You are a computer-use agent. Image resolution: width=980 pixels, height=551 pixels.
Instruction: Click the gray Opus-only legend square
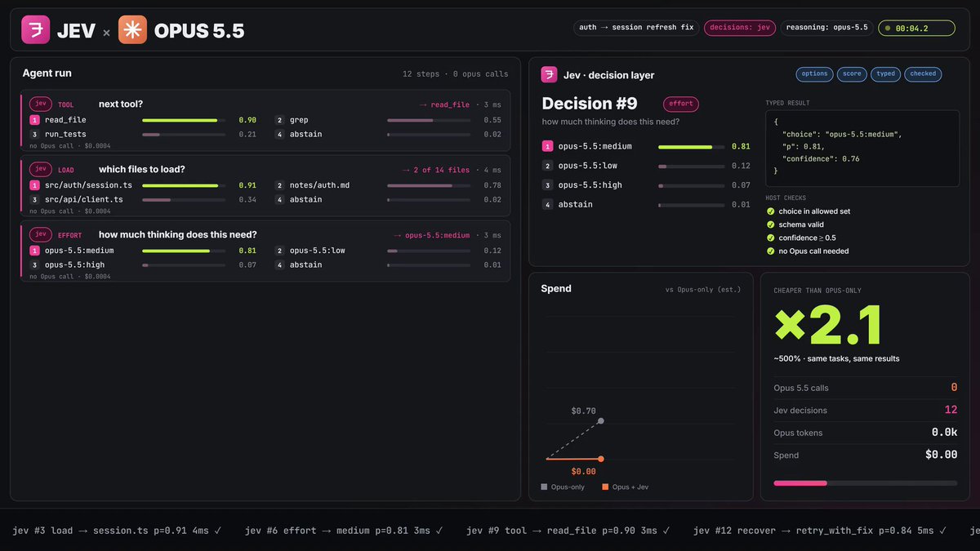click(x=544, y=487)
